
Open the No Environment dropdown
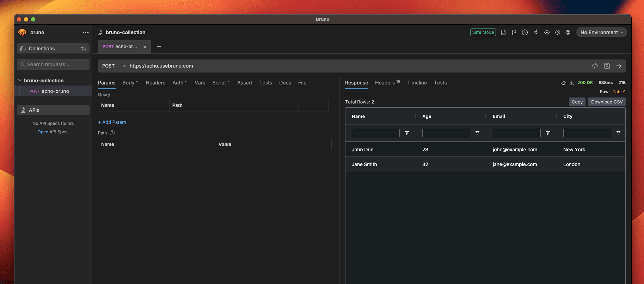pos(601,32)
